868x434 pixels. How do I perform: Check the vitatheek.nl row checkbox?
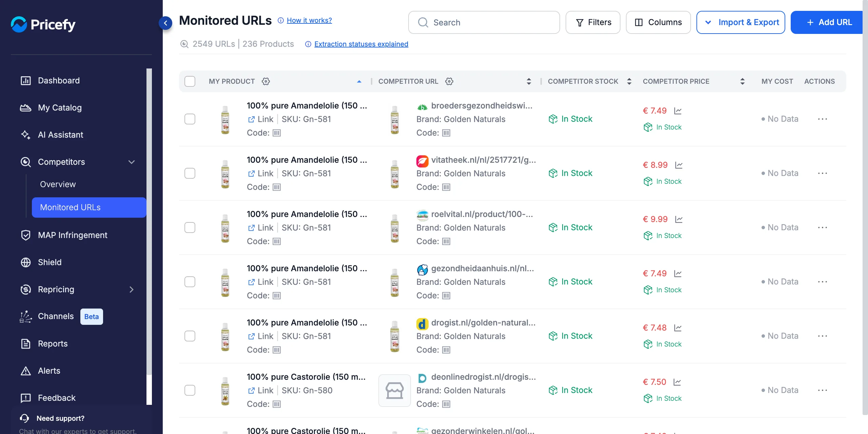tap(190, 173)
